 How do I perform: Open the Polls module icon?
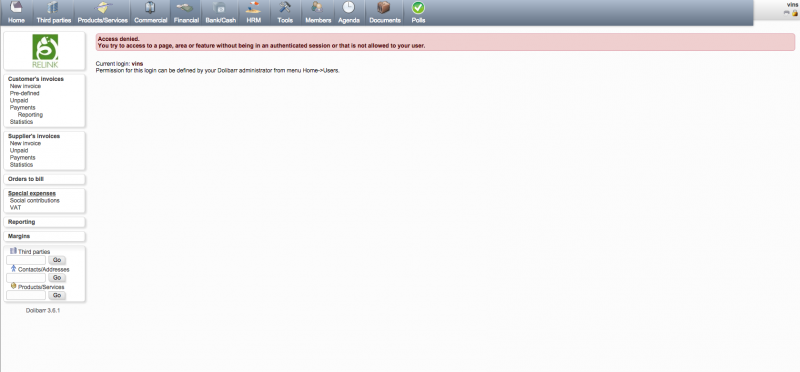coord(418,8)
